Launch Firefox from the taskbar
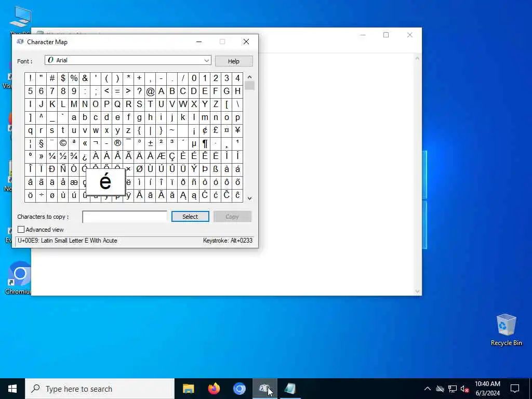This screenshot has width=532, height=399. click(x=214, y=389)
